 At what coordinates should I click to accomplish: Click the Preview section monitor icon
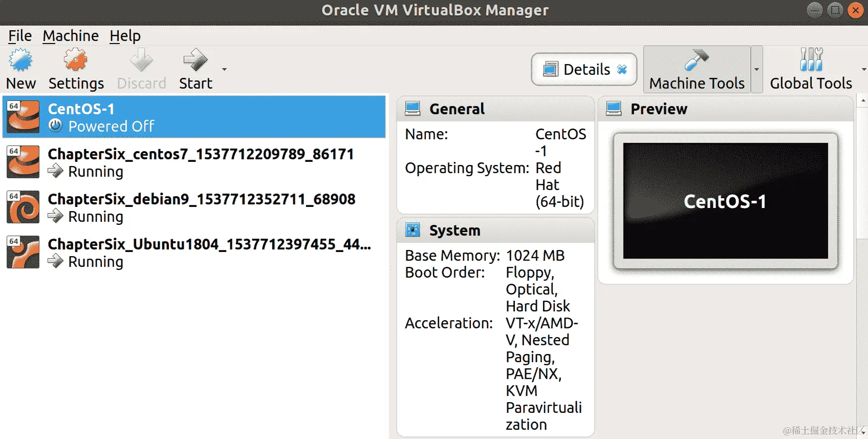(x=614, y=109)
